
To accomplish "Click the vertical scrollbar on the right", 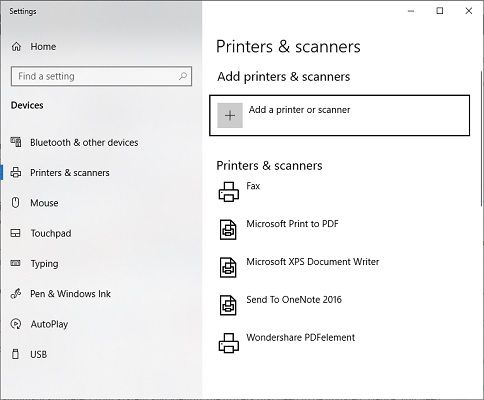I will pyautogui.click(x=482, y=138).
